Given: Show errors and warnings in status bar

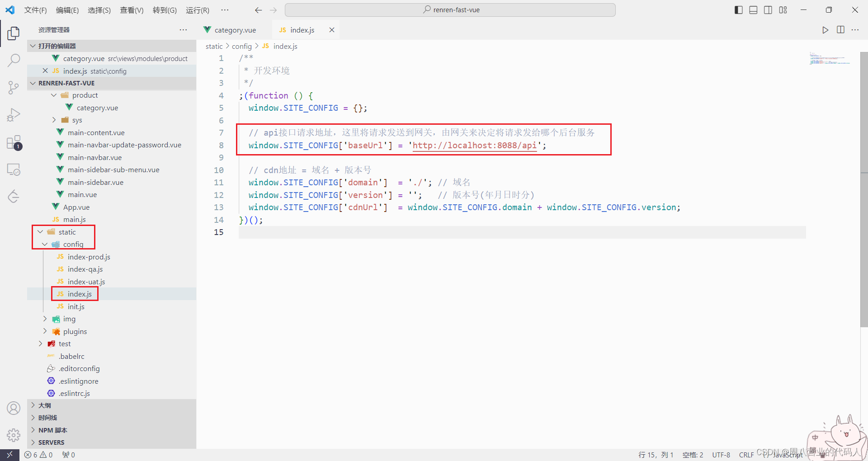Looking at the screenshot, I should click(x=39, y=455).
